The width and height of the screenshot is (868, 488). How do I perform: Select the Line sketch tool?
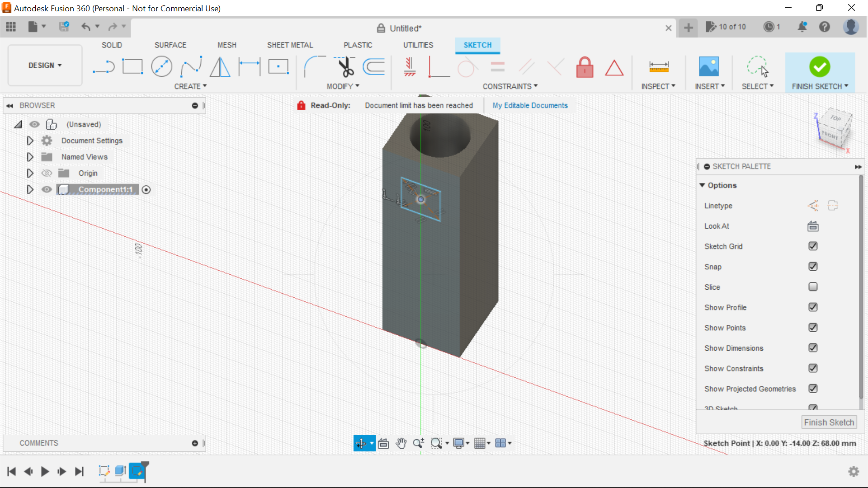click(x=104, y=67)
